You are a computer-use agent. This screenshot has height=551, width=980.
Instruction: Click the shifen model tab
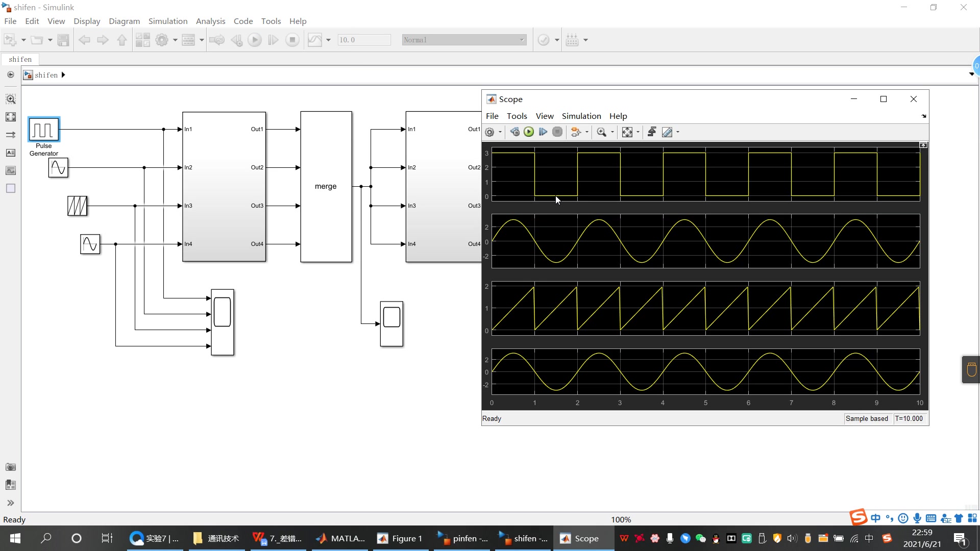pyautogui.click(x=20, y=59)
